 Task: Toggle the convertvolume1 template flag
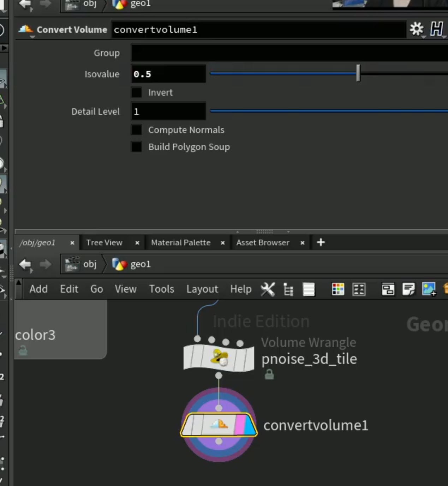coord(240,425)
